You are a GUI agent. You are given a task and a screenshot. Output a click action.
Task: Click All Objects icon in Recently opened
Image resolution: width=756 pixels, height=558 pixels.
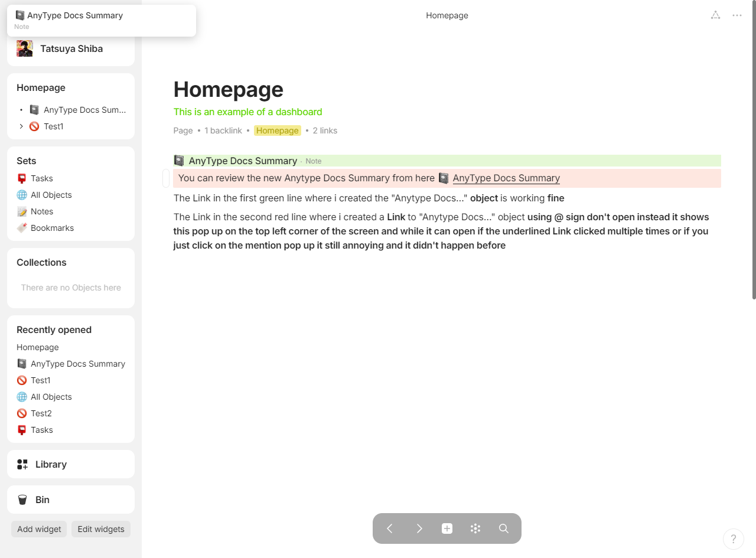click(22, 397)
